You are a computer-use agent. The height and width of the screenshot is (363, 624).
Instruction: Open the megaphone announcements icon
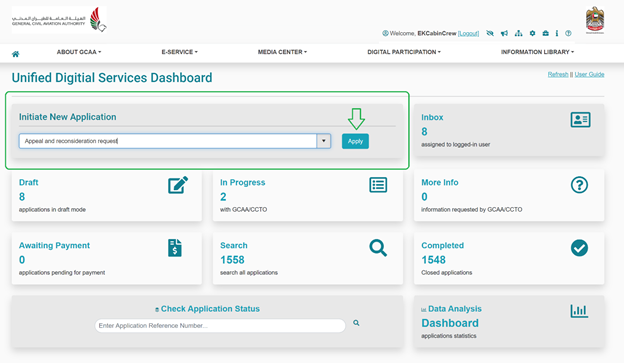click(504, 33)
